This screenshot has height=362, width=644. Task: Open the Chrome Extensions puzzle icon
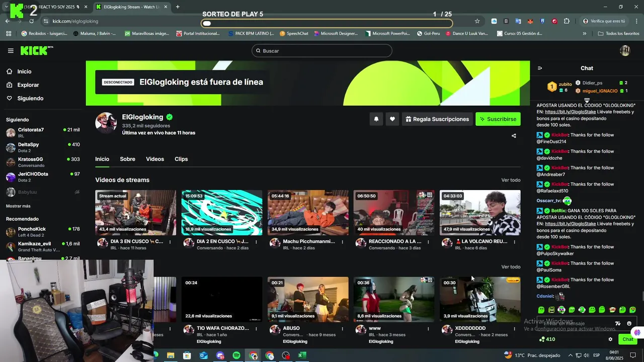567,21
